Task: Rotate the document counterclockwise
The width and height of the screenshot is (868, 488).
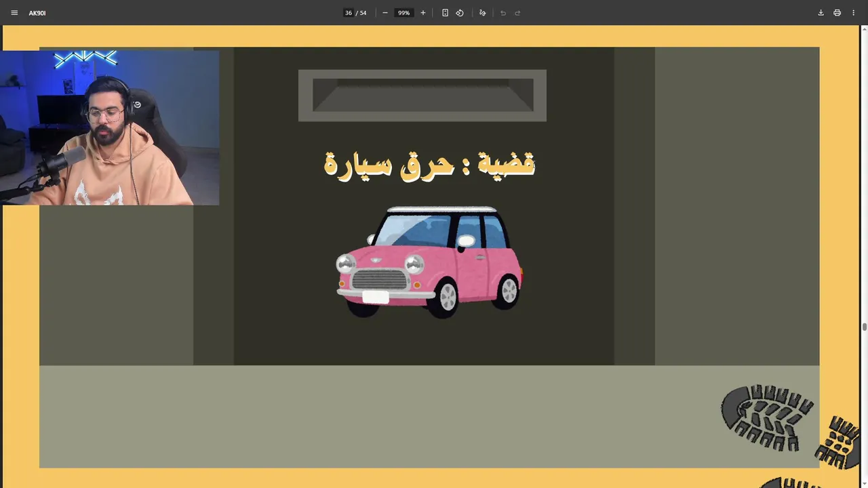Action: (460, 13)
